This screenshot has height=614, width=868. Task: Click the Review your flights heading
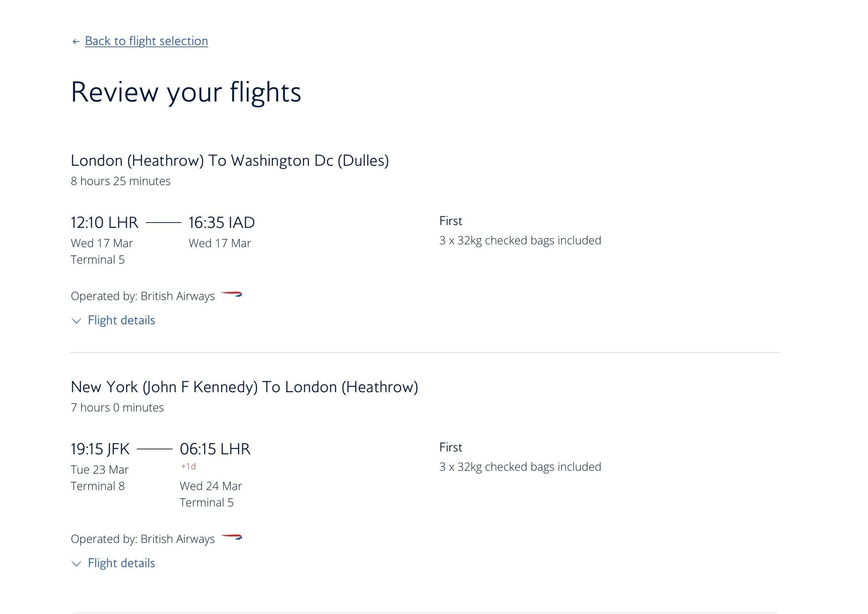[x=186, y=92]
